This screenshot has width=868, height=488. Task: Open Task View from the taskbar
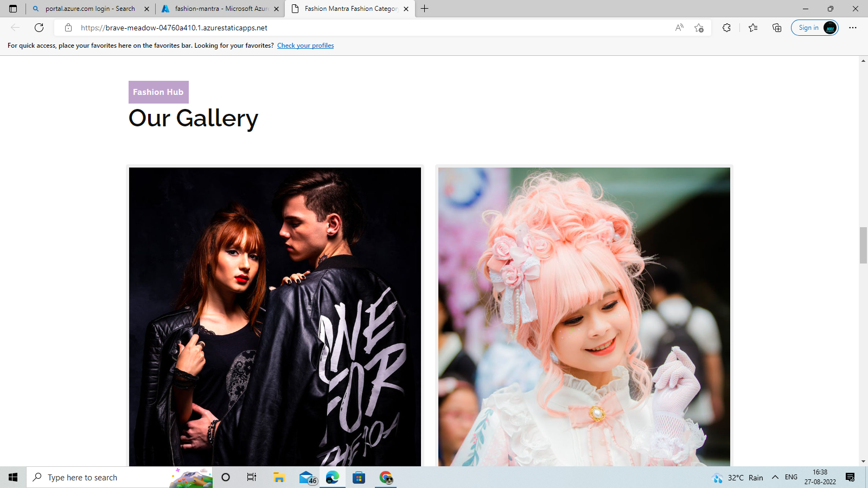[x=251, y=477]
